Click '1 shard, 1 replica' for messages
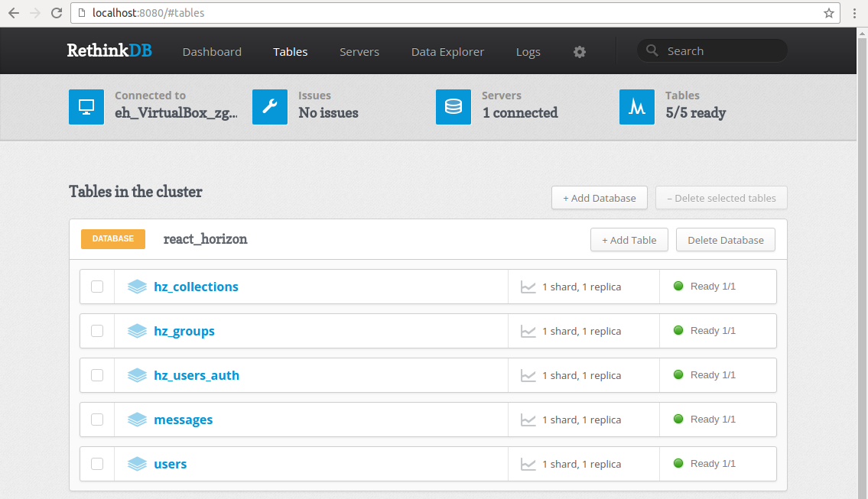 click(582, 420)
